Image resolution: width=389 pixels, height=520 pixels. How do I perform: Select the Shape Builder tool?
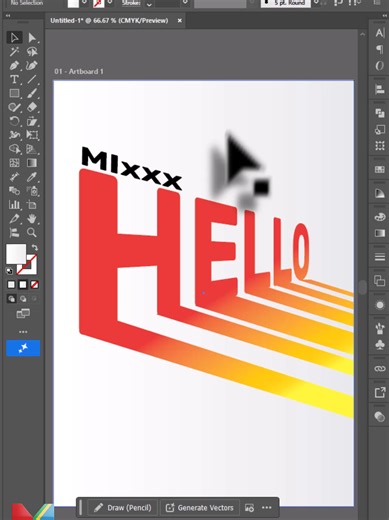click(x=14, y=149)
